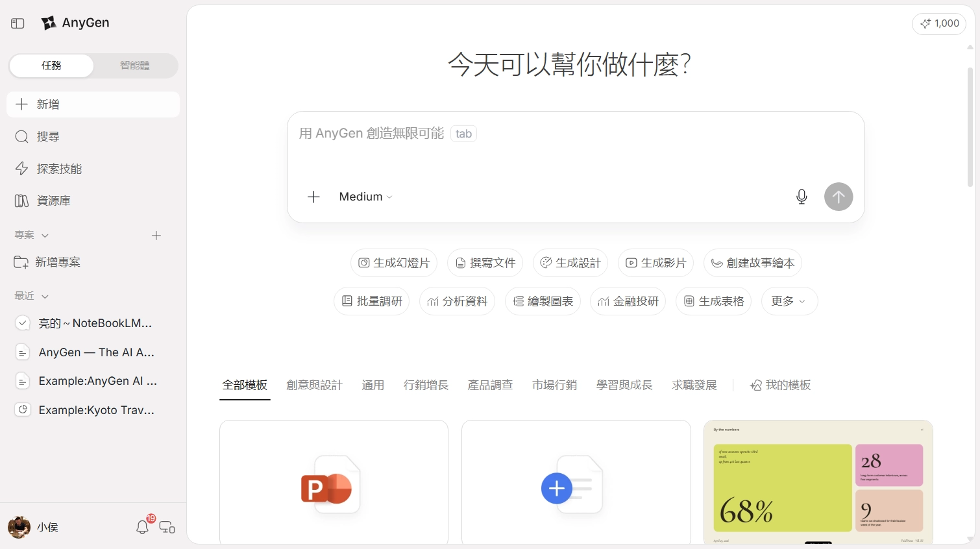Switch to the 智能體 mode

(x=135, y=66)
